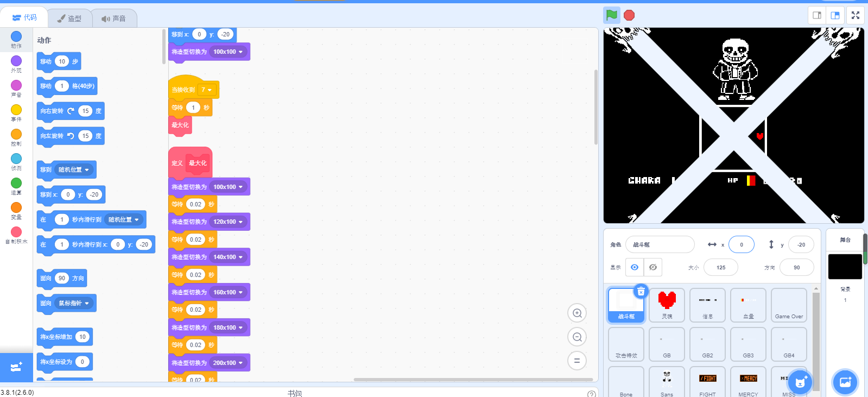Screen dimensions: 868x397
Task: Choose a new backdrop button
Action: pyautogui.click(x=845, y=382)
